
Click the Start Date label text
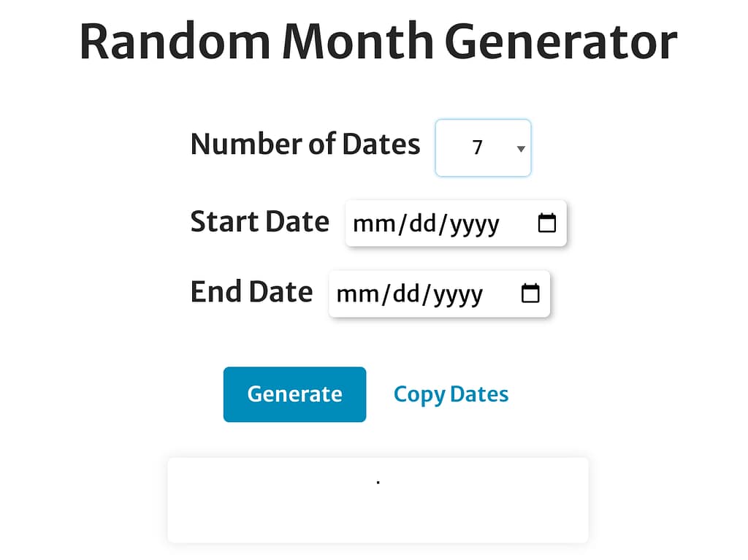tap(259, 221)
